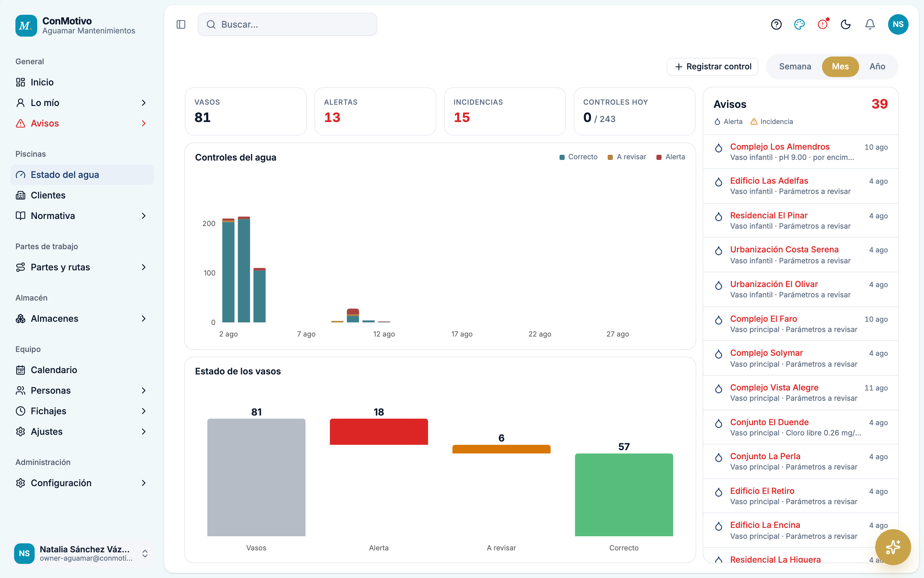The image size is (924, 578).
Task: Click the Calendario calendar icon
Action: 21,370
